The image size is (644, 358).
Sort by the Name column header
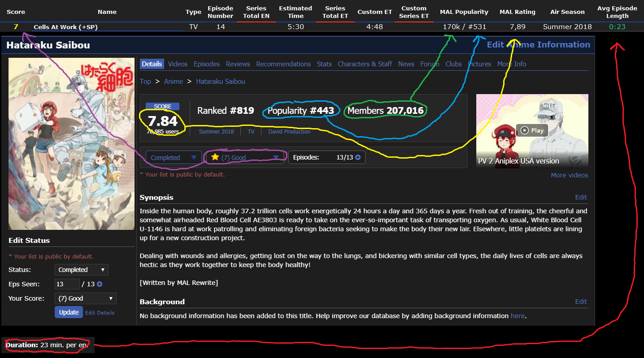(x=107, y=12)
